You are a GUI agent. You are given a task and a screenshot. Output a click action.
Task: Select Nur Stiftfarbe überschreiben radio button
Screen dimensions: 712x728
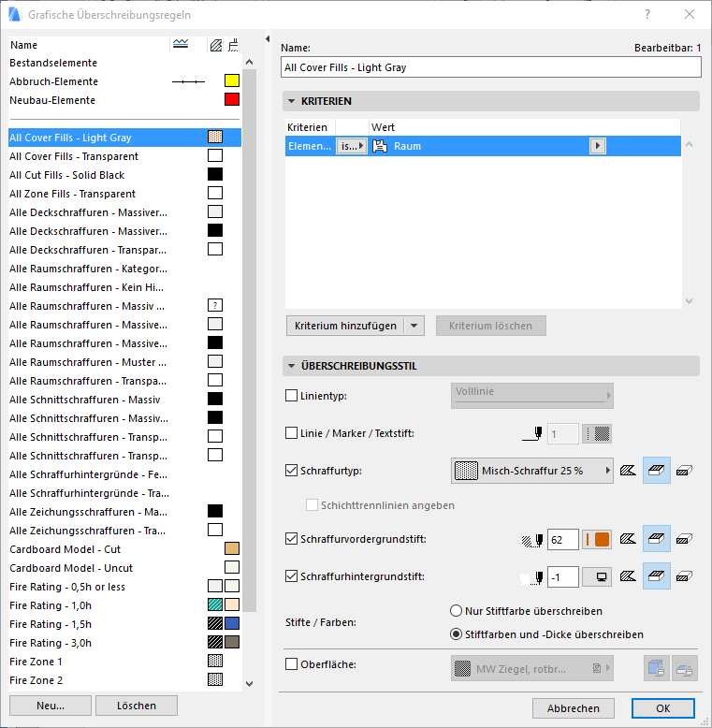pos(457,610)
